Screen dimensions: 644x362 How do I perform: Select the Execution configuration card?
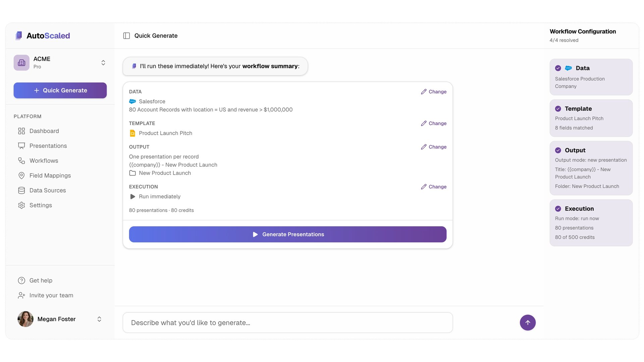pos(591,223)
